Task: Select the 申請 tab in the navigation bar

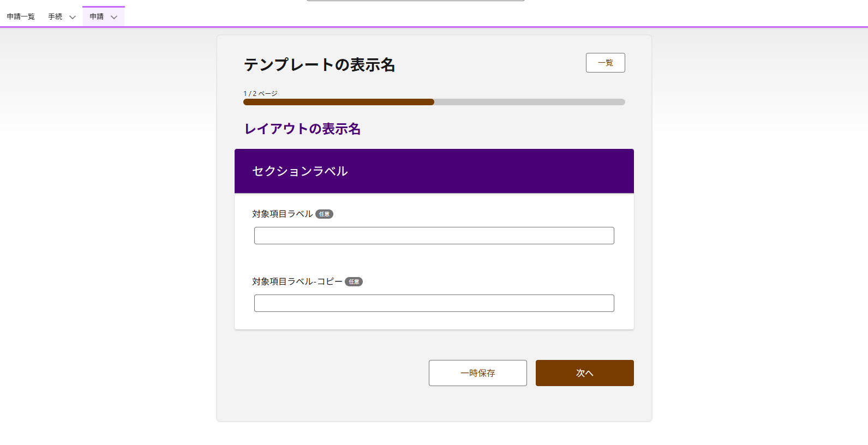Action: tap(97, 16)
